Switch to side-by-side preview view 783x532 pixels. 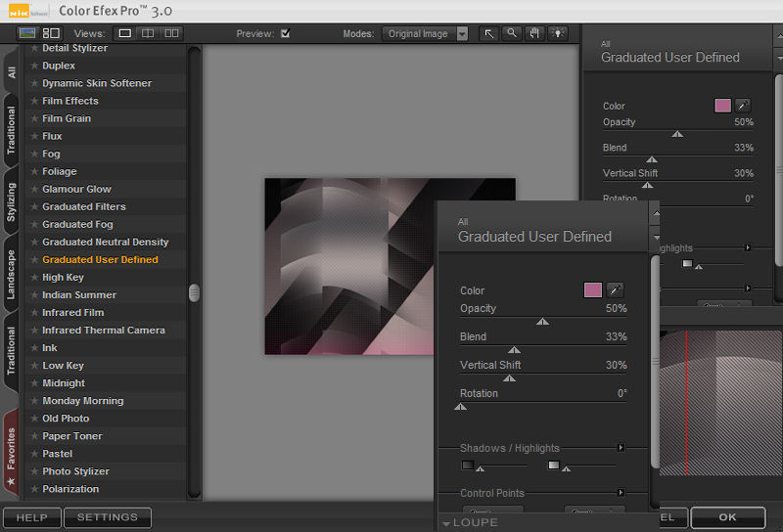[171, 33]
